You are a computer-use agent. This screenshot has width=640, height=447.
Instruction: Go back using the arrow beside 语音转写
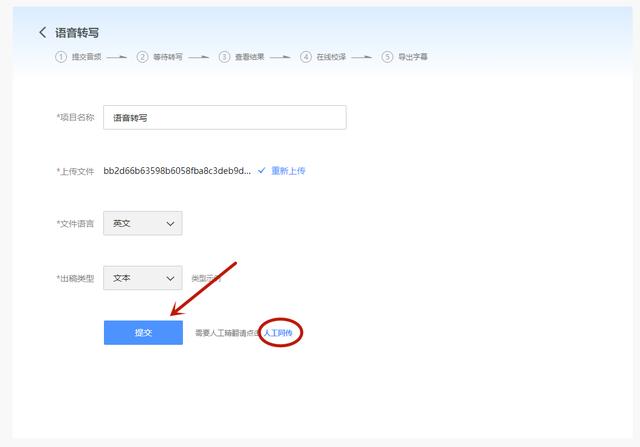(x=42, y=32)
